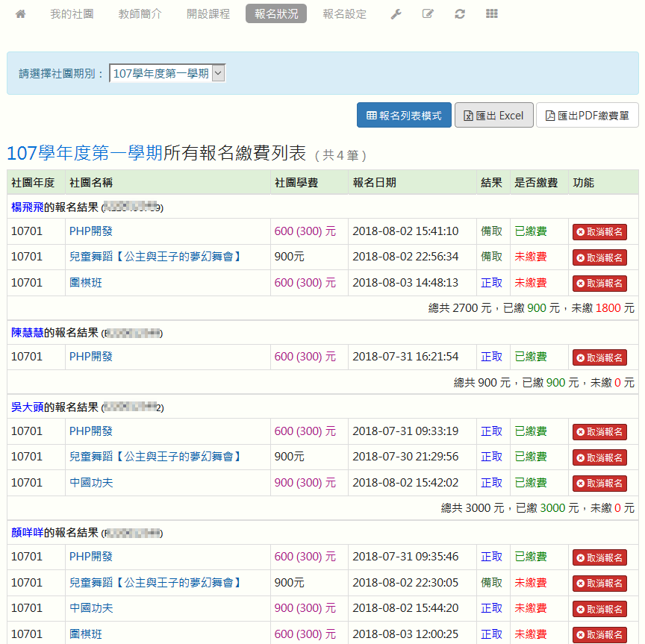Open the club term dropdown
This screenshot has width=645, height=644.
click(x=167, y=73)
